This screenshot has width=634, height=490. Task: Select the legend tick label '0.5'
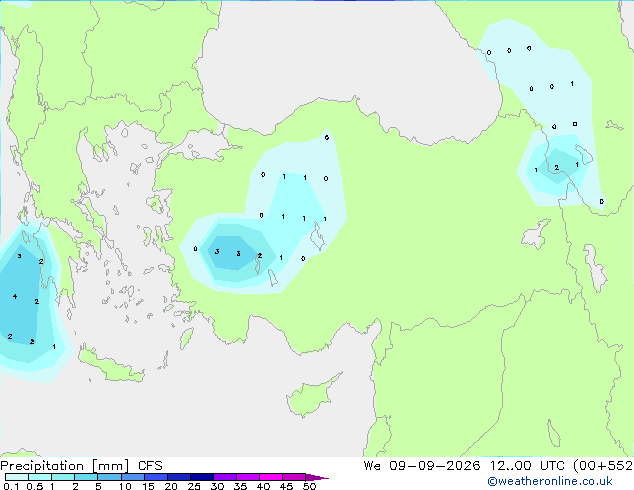pos(35,486)
